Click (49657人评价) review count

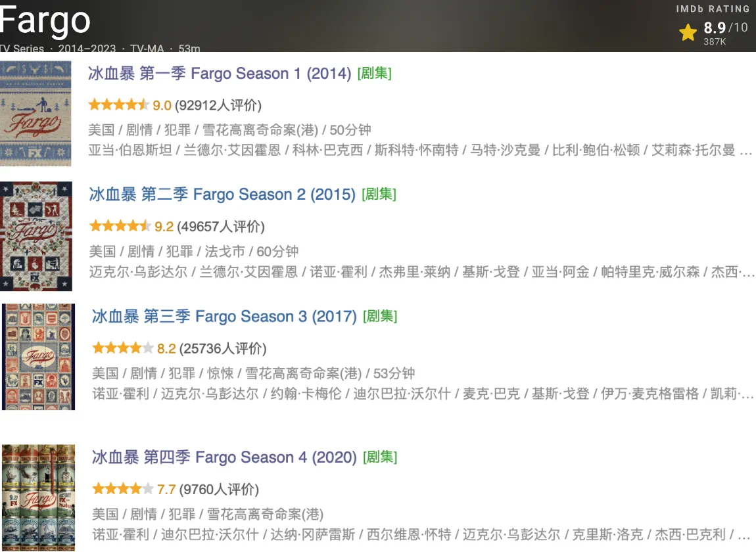[221, 227]
